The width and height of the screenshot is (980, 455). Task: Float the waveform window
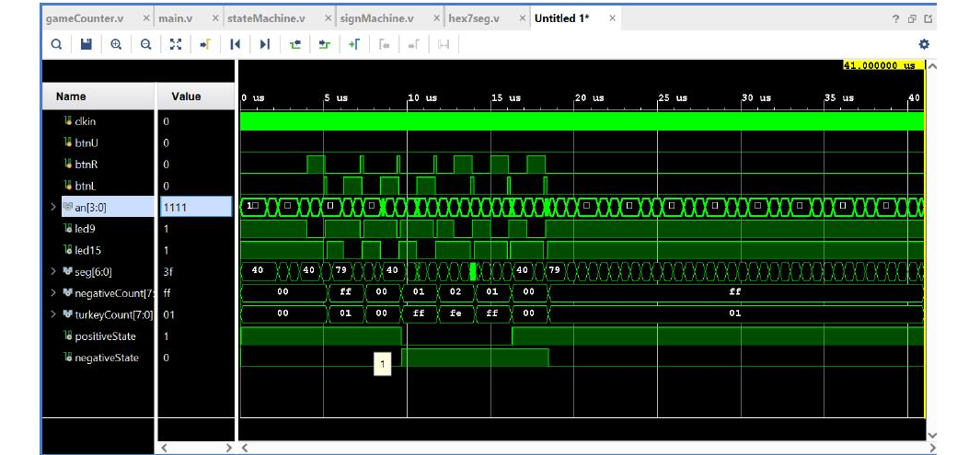(912, 19)
